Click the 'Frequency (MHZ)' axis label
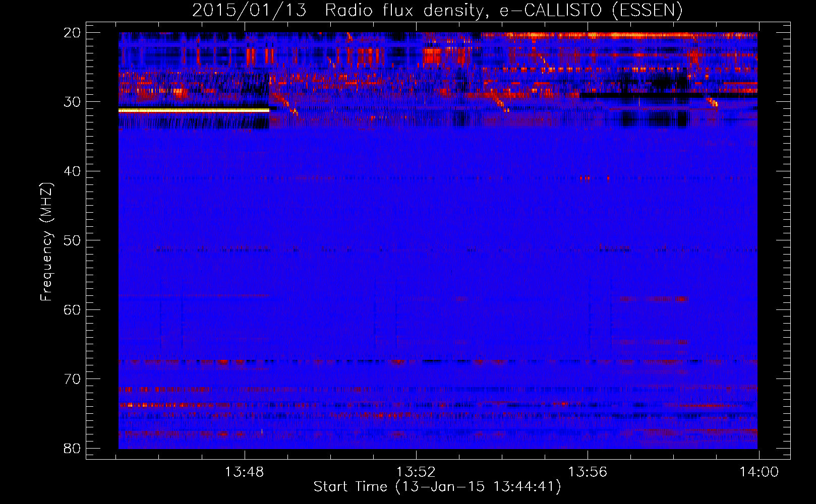 [x=46, y=241]
